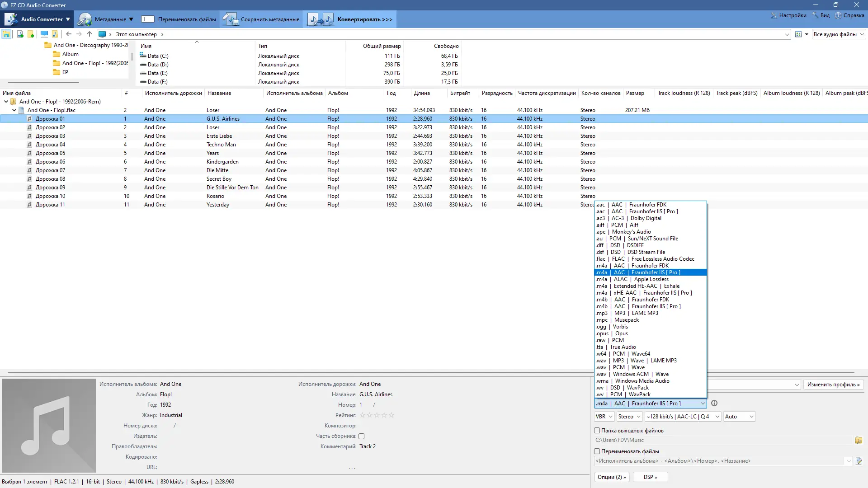Click the album cover art placeholder

(49, 425)
